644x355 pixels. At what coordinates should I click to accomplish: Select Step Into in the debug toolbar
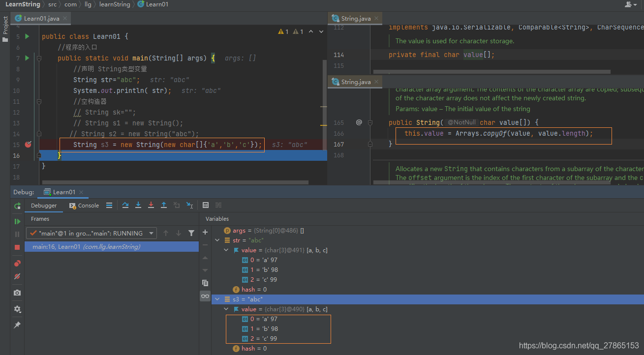(x=138, y=205)
